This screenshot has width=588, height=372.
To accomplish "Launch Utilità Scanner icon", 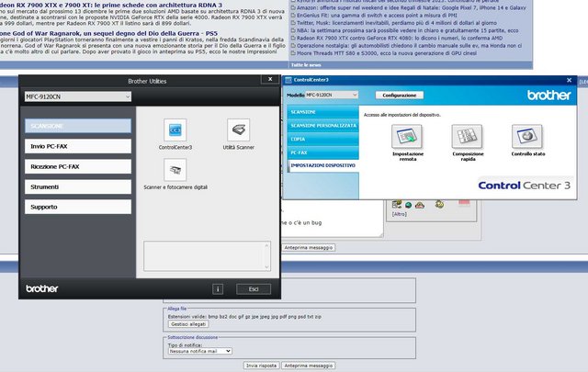I will tap(239, 130).
